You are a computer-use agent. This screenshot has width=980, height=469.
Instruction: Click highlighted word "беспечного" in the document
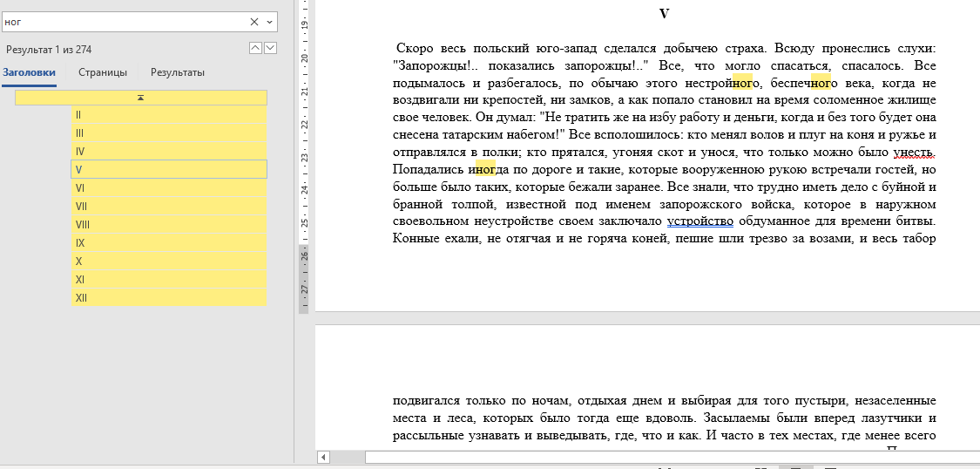click(803, 83)
